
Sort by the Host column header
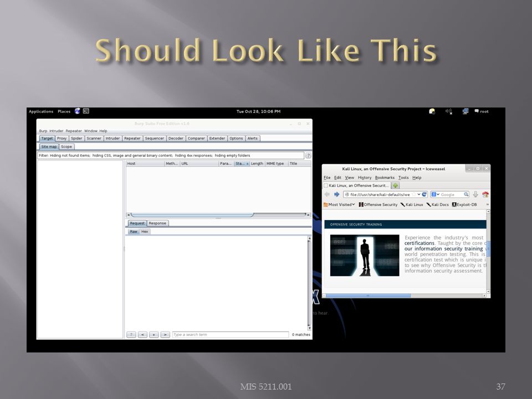click(145, 163)
